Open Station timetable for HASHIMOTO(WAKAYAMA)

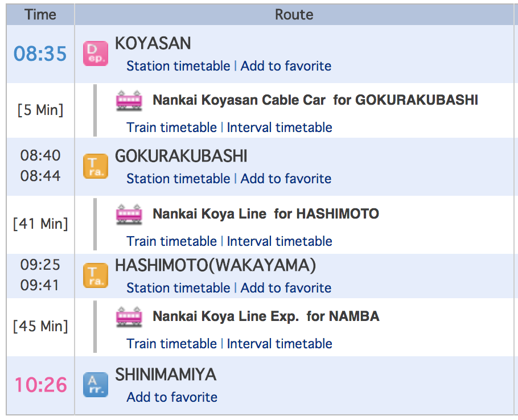178,288
